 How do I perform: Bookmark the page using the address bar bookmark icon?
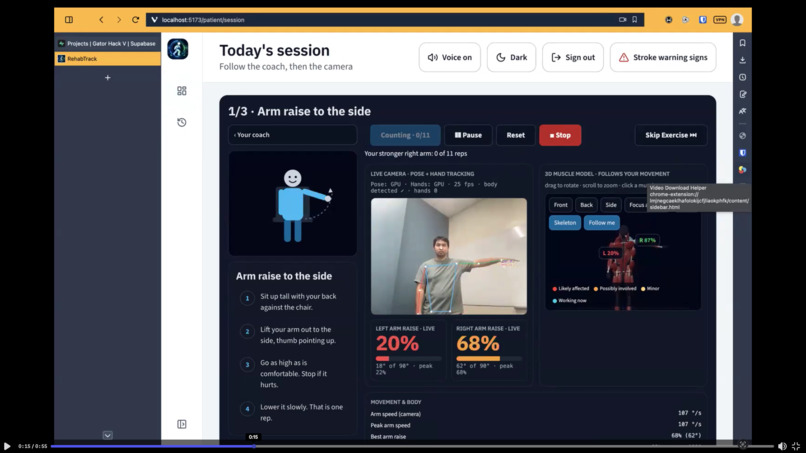coord(635,20)
